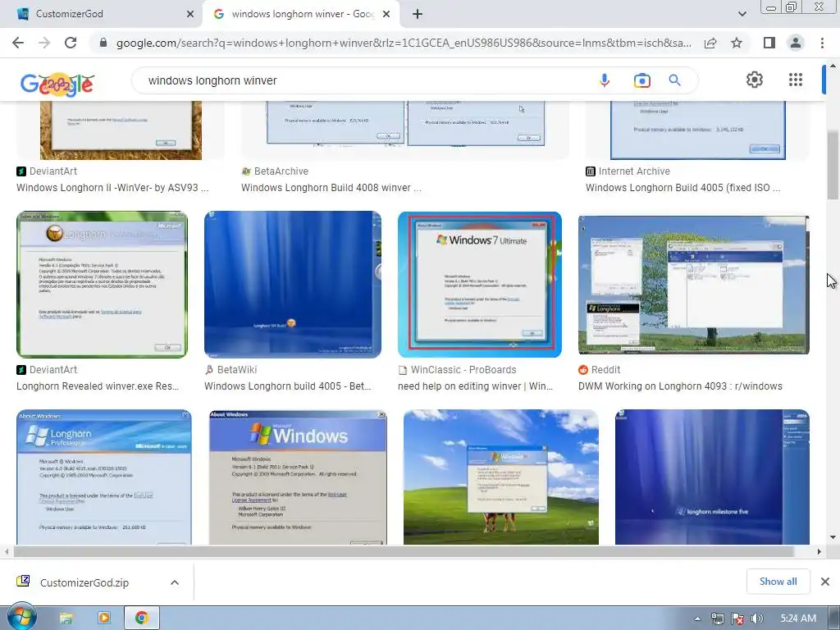Open Google apps grid
Viewport: 840px width, 630px height.
pyautogui.click(x=796, y=80)
